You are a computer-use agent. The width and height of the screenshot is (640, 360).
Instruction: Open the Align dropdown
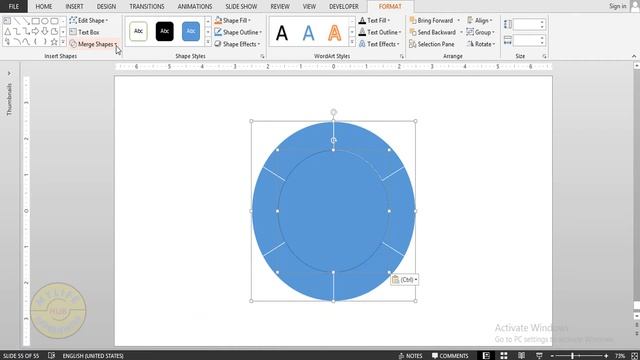pyautogui.click(x=480, y=20)
